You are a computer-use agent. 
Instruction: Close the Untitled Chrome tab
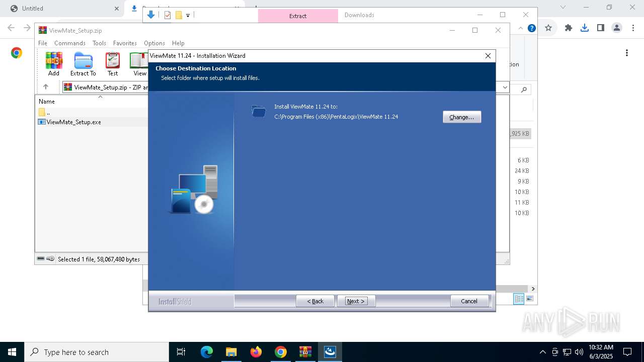pyautogui.click(x=117, y=9)
